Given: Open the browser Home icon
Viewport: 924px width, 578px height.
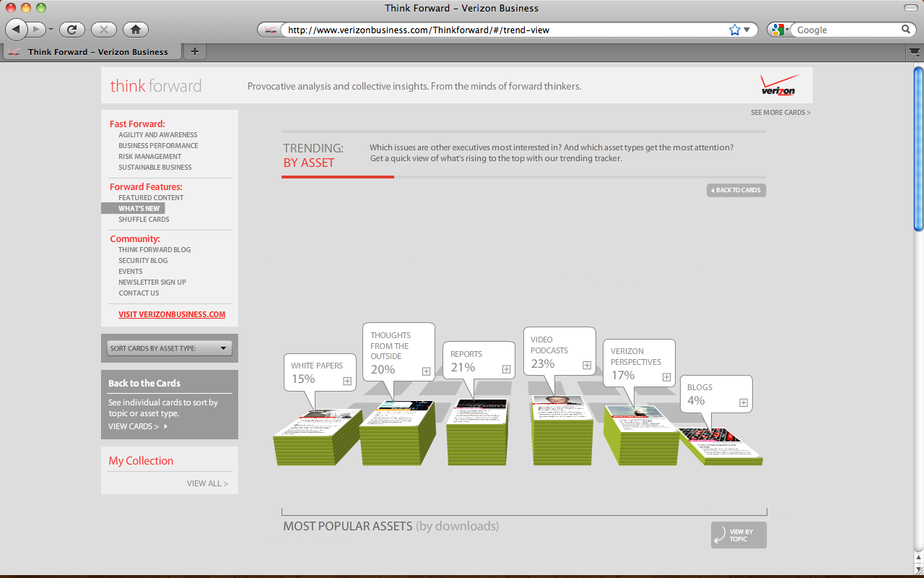Looking at the screenshot, I should 136,30.
